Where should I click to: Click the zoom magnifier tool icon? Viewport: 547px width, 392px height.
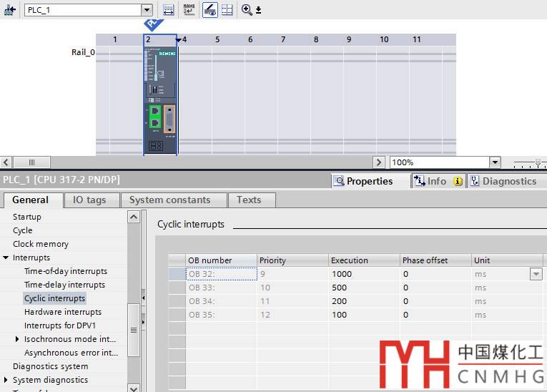pyautogui.click(x=247, y=10)
